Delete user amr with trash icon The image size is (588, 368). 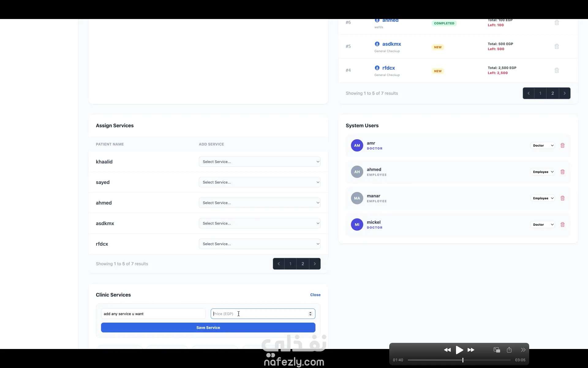pos(563,145)
